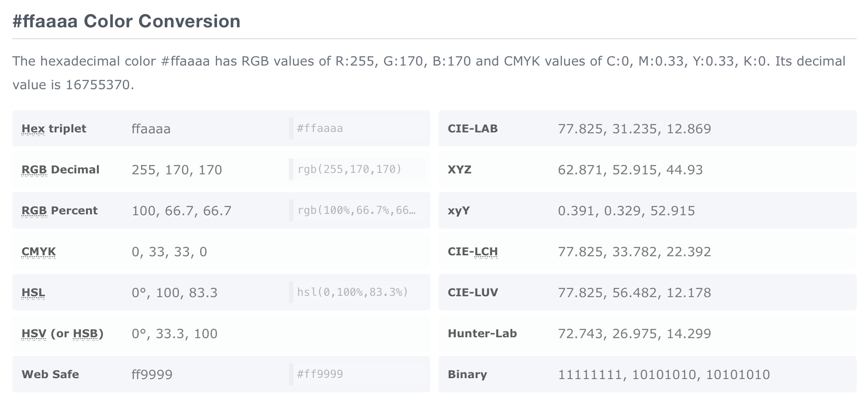Click the XYZ value 62.871, 52.915, 44.93
Viewport: 868px width, 406px height.
[x=630, y=170]
